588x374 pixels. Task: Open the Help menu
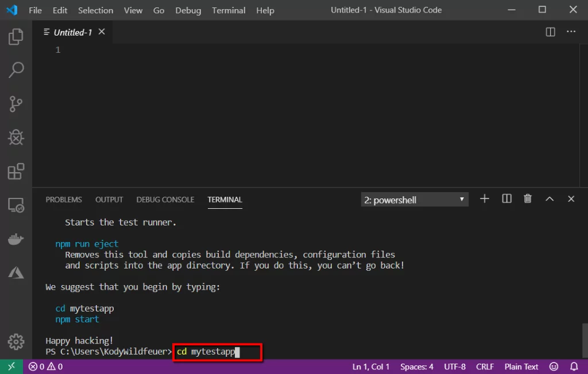265,10
